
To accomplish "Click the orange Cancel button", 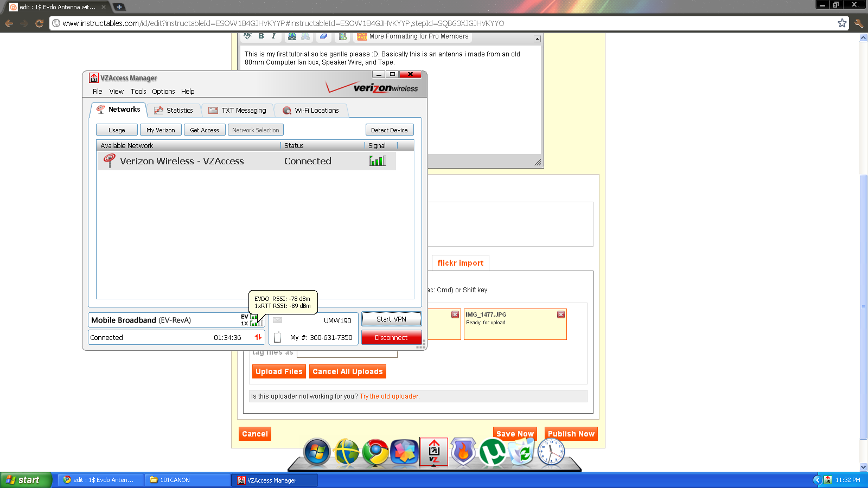I will (255, 434).
